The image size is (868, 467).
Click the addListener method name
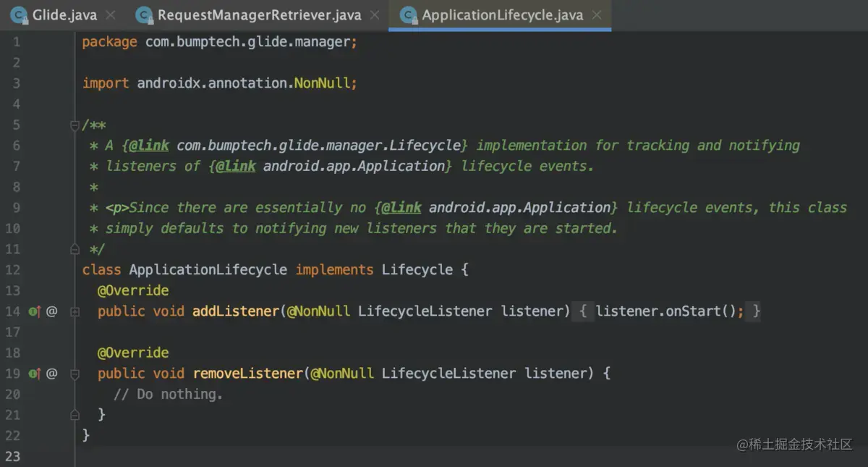236,311
